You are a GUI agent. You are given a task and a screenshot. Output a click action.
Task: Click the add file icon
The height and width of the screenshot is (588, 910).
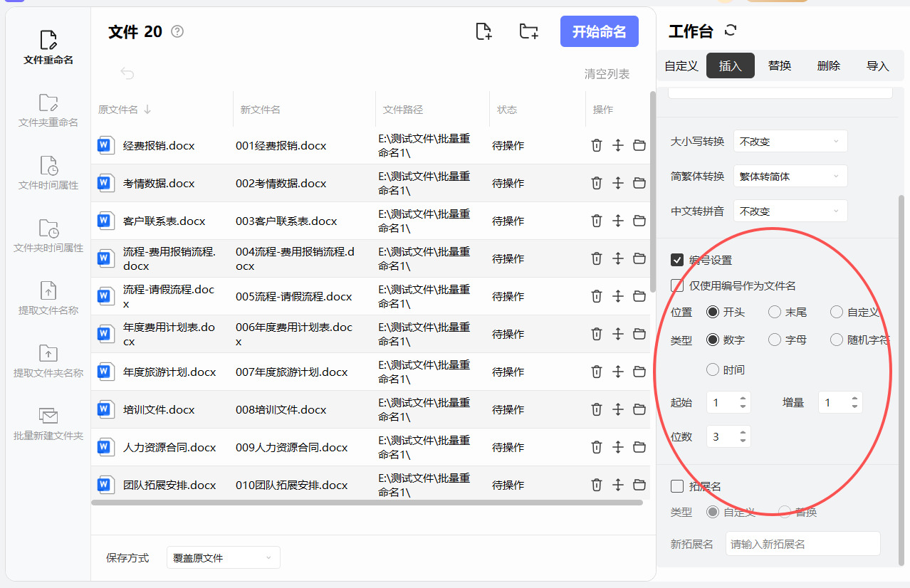click(x=483, y=31)
